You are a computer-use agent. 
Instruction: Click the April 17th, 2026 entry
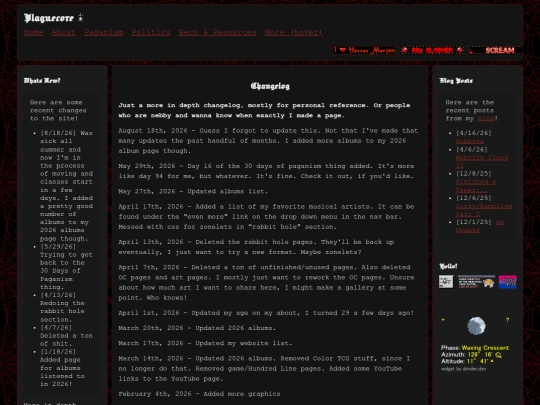[266, 216]
